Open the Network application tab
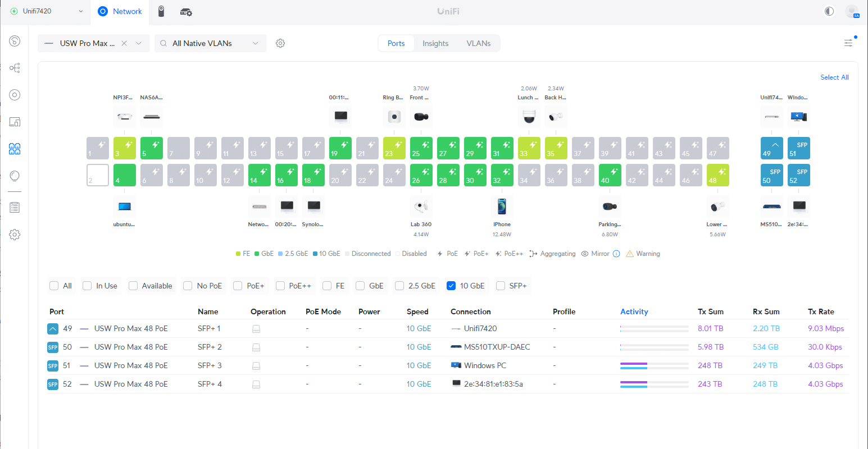The height and width of the screenshot is (449, 868). click(120, 11)
